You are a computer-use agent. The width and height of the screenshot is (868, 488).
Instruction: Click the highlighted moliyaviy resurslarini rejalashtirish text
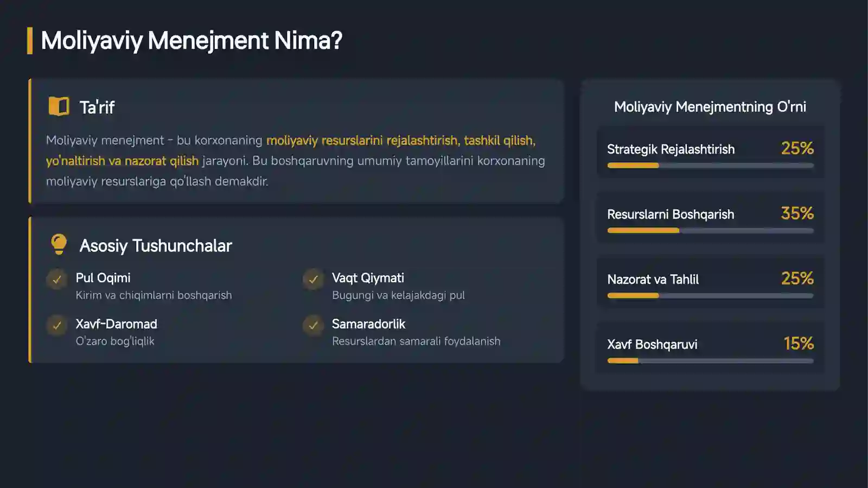362,141
